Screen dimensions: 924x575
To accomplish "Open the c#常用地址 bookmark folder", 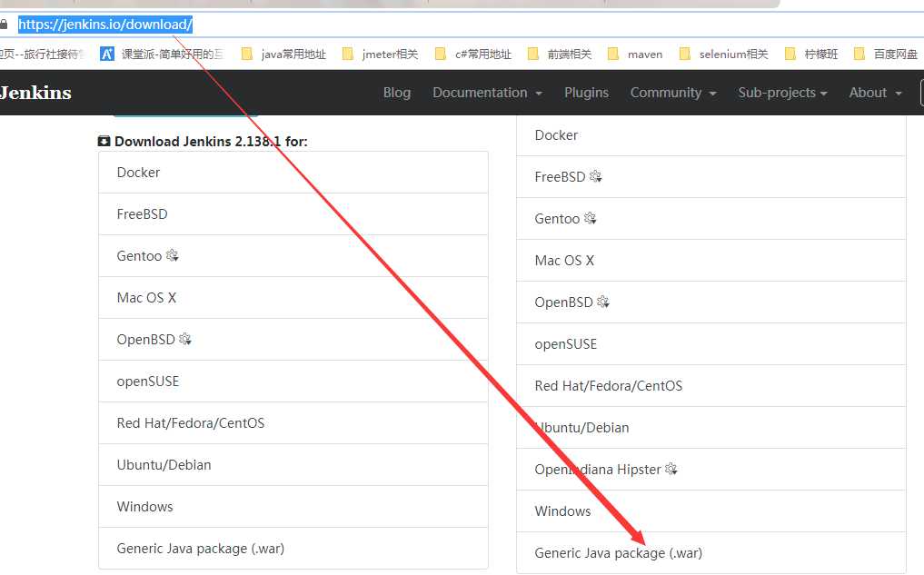I will tap(473, 55).
